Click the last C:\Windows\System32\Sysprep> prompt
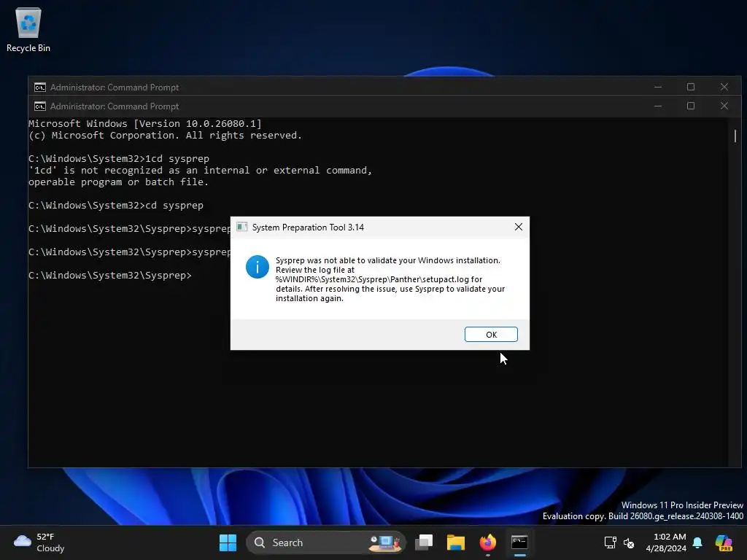Screen dimensions: 747x560 110,275
